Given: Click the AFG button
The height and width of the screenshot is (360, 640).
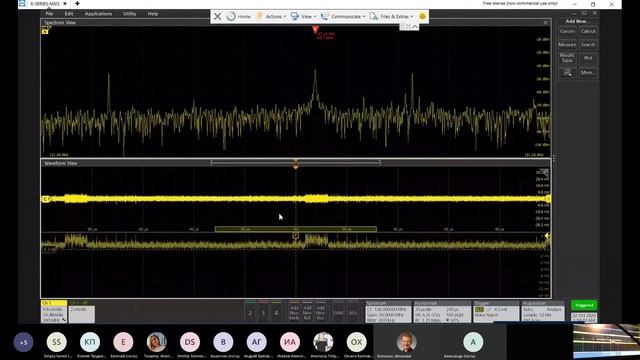Looking at the screenshot, I should [x=353, y=312].
